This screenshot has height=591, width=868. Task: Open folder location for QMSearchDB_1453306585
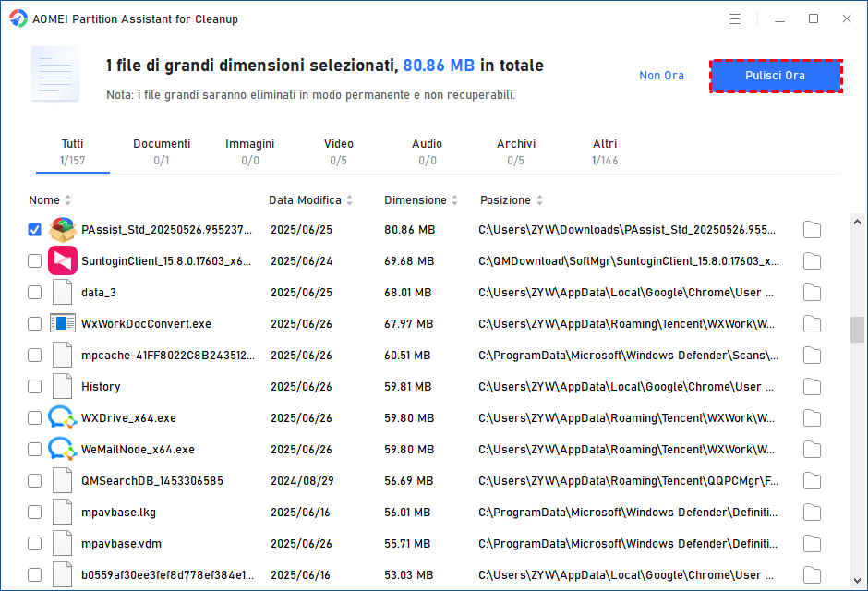pos(812,481)
